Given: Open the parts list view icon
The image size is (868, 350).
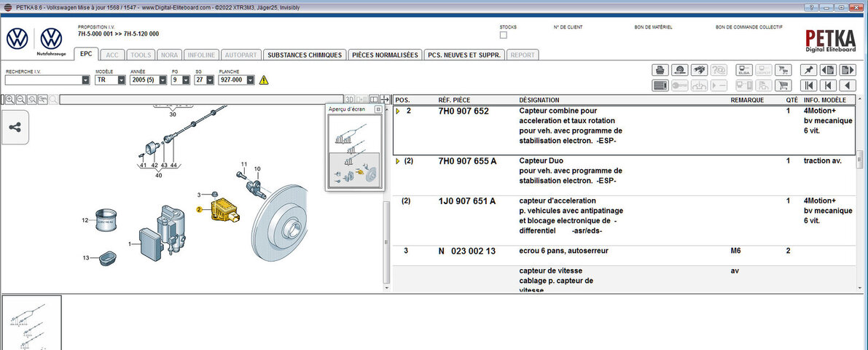Looking at the screenshot, I should click(x=660, y=85).
